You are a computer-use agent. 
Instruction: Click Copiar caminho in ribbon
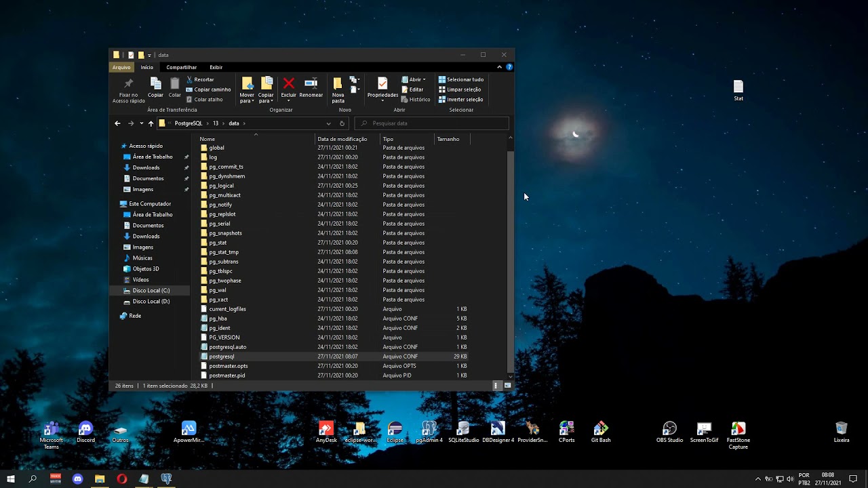tap(208, 89)
